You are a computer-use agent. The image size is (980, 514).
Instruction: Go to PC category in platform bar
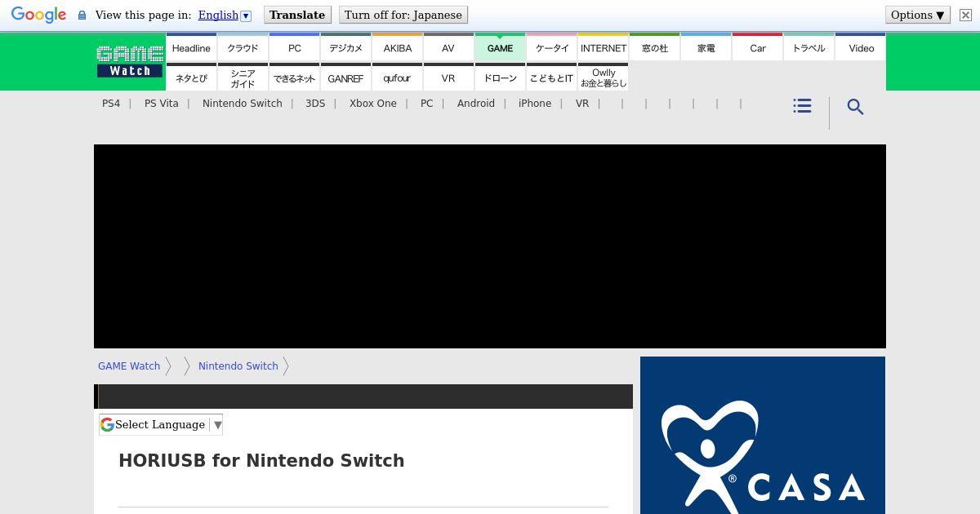(x=426, y=104)
